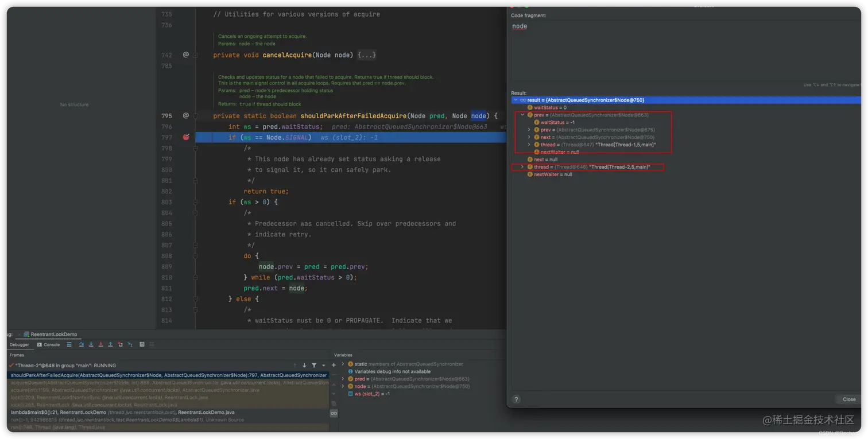Click the Close button in Evaluate dialog
Screen dimensions: 868x439
(848, 399)
